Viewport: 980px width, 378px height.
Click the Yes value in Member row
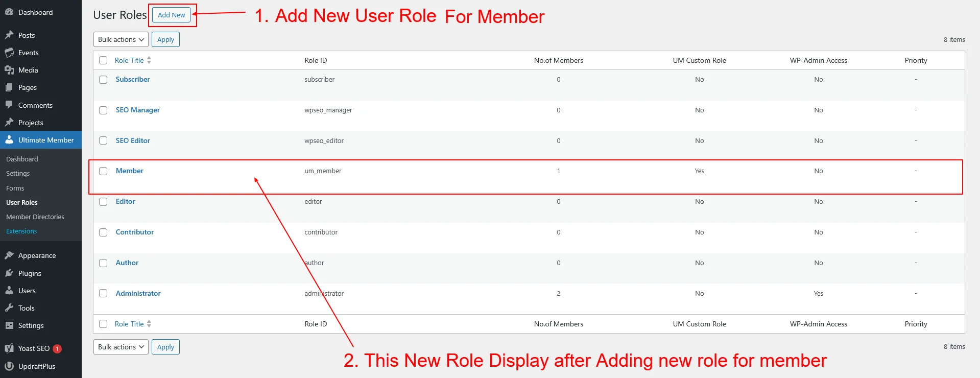[699, 171]
